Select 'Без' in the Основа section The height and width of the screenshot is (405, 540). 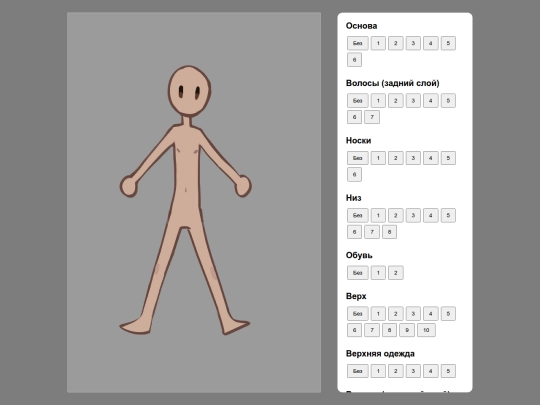[357, 43]
